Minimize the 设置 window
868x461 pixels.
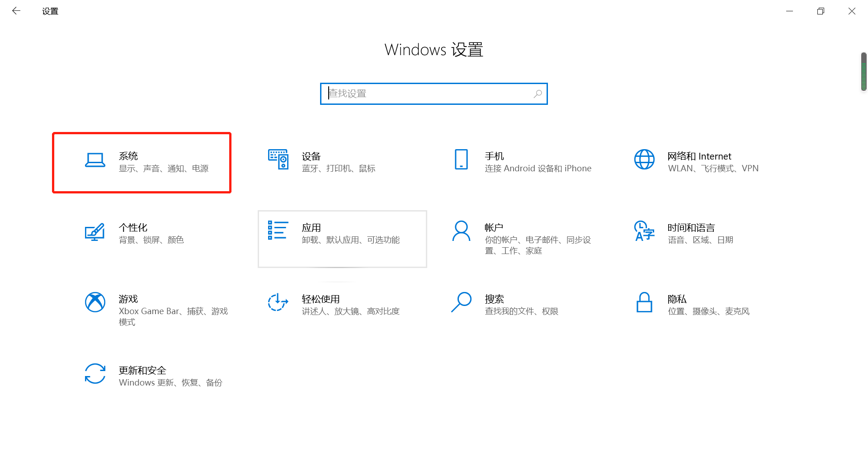coord(789,11)
